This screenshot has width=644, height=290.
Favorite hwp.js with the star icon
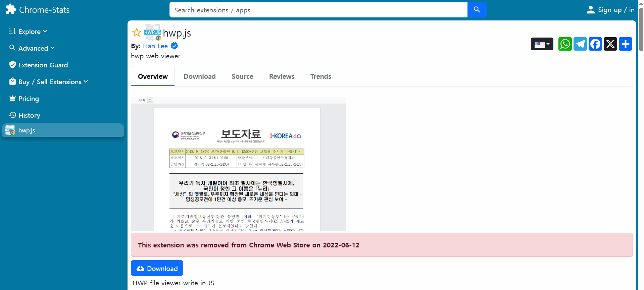pyautogui.click(x=137, y=33)
